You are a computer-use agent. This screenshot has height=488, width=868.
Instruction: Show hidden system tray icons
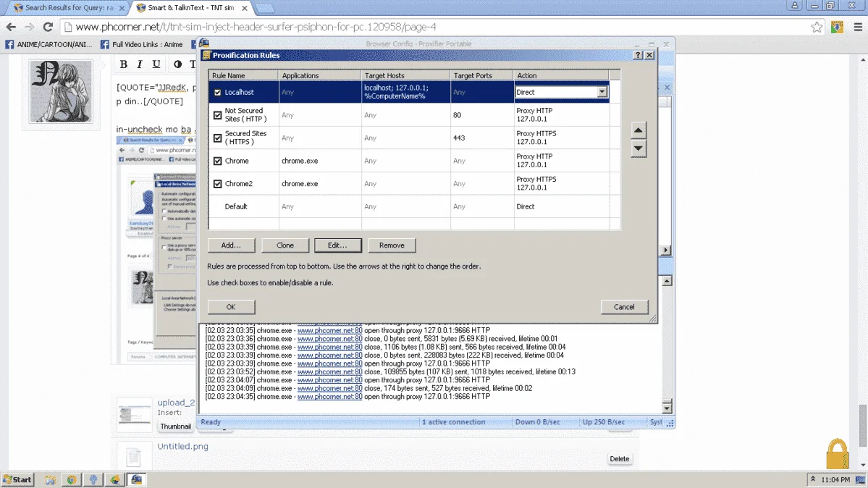tap(813, 479)
